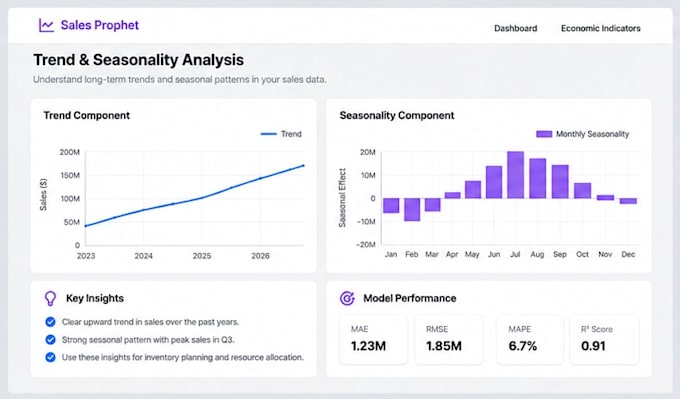Open the Economic Indicators nav item
Image resolution: width=680 pixels, height=399 pixels.
pyautogui.click(x=601, y=28)
